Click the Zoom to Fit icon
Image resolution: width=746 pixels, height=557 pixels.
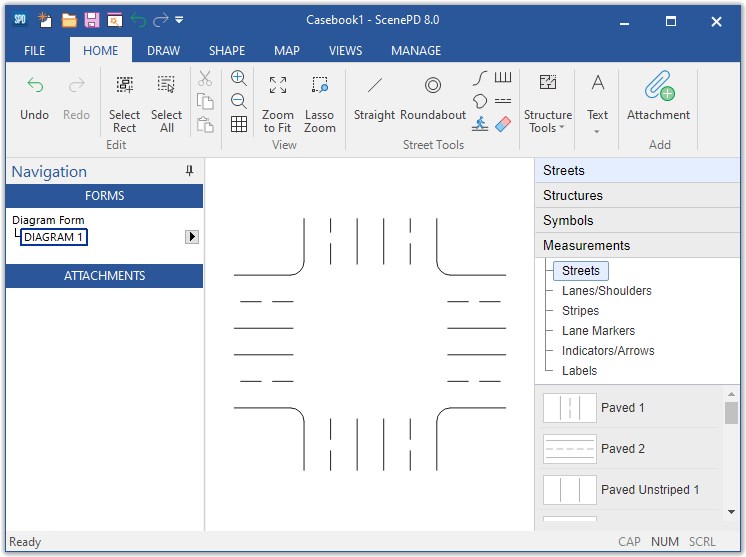278,87
